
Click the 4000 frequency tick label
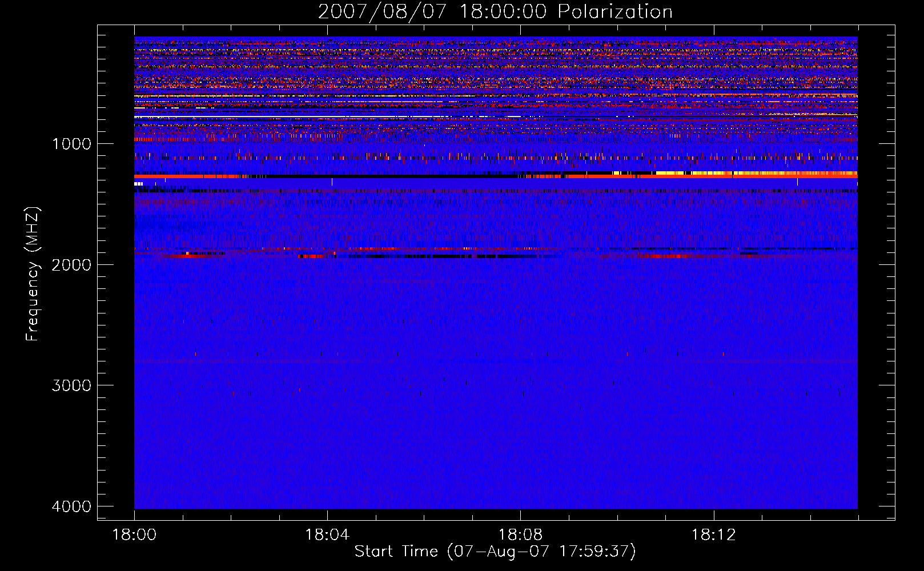pos(71,506)
